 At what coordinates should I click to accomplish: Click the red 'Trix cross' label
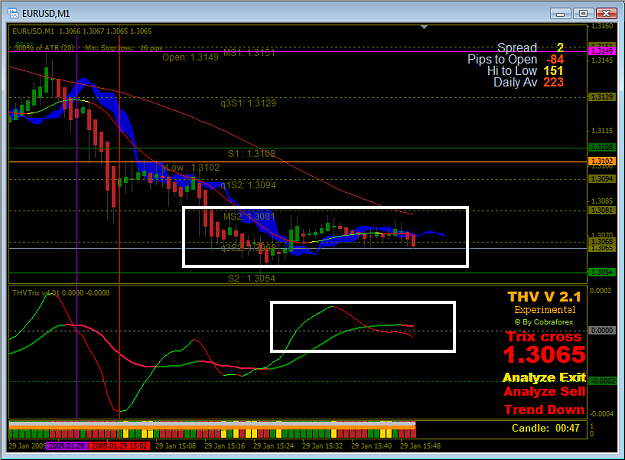coord(544,337)
